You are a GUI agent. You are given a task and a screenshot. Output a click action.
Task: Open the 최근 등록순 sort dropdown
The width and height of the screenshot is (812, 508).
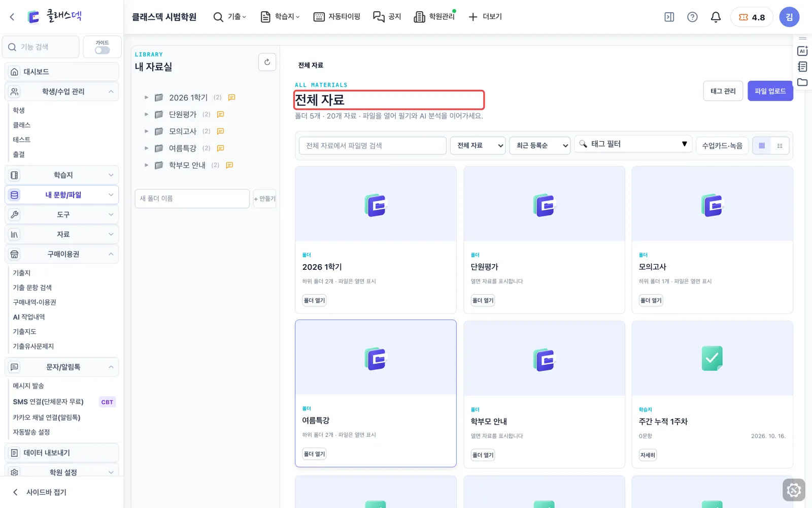click(x=540, y=146)
